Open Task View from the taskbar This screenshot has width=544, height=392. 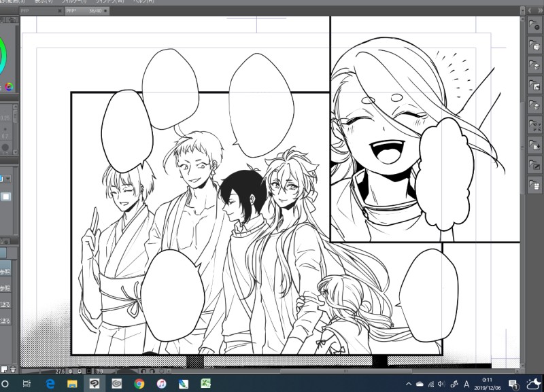(27, 383)
